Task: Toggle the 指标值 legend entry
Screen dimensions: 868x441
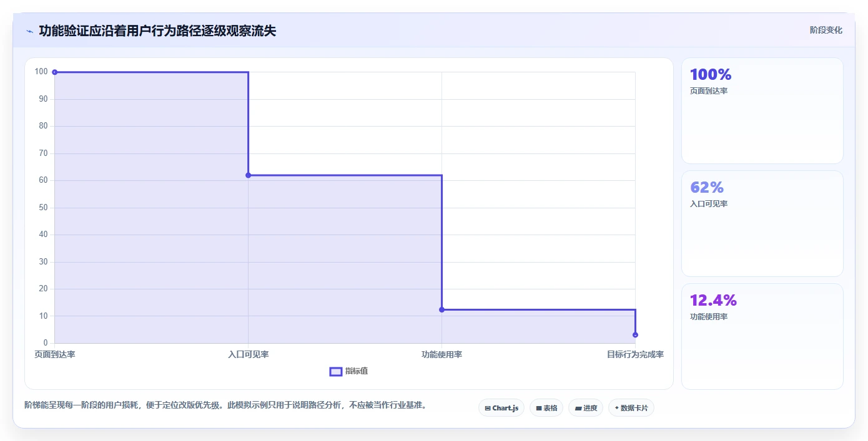Action: click(x=348, y=371)
